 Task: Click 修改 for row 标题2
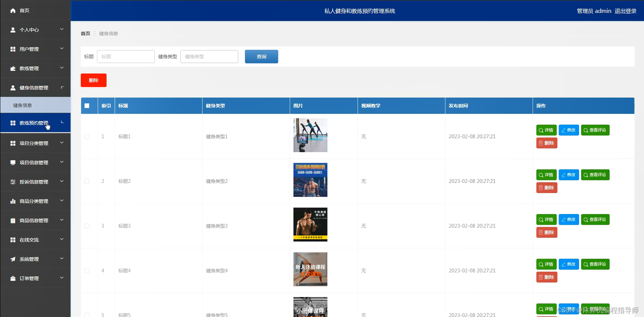[569, 175]
